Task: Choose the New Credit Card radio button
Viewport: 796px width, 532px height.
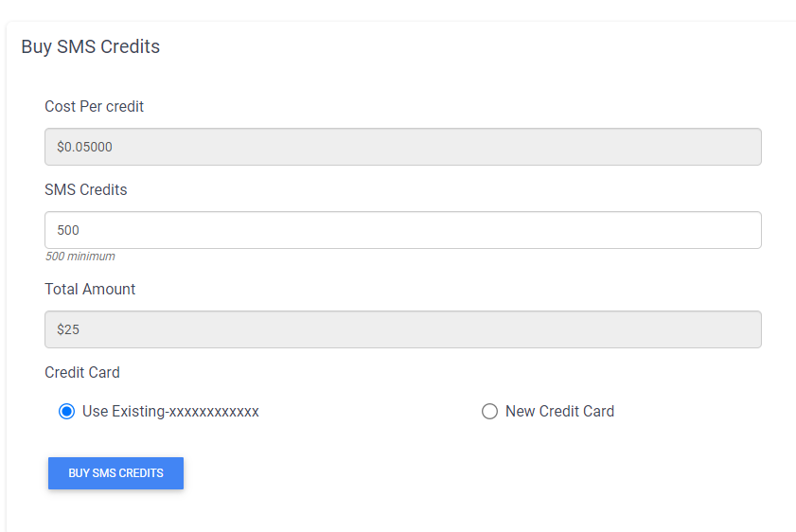Action: pos(489,412)
